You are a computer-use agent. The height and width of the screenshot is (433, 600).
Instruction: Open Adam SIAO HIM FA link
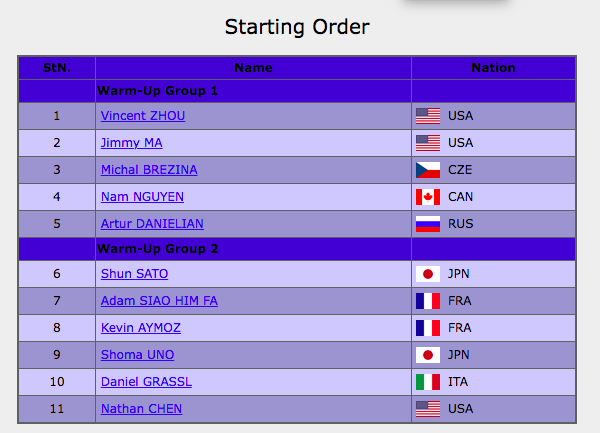[x=159, y=301]
